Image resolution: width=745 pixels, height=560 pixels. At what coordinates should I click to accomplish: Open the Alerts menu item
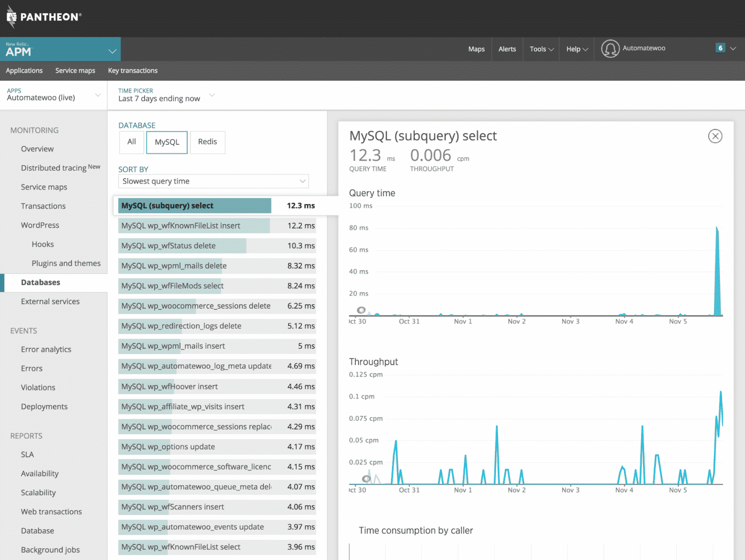tap(507, 49)
